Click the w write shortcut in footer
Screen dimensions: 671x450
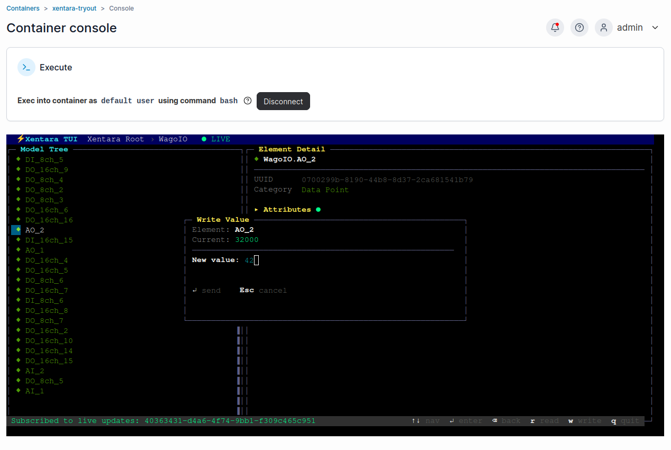(x=585, y=421)
